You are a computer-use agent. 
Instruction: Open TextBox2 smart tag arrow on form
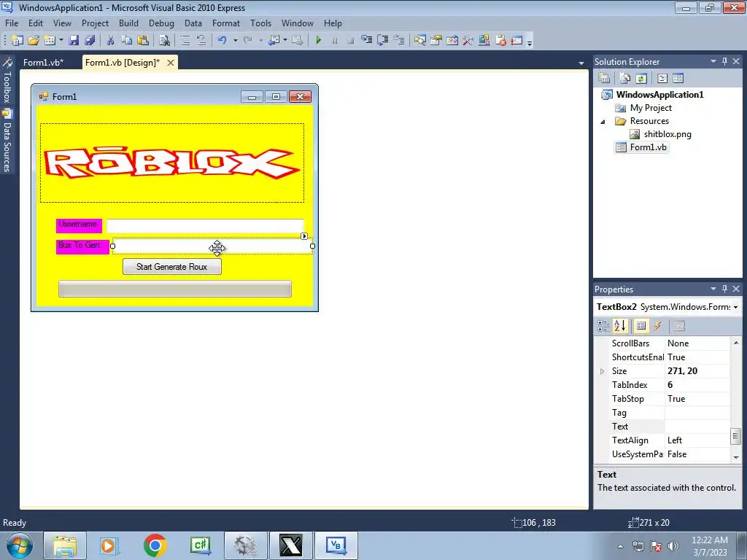[x=304, y=236]
